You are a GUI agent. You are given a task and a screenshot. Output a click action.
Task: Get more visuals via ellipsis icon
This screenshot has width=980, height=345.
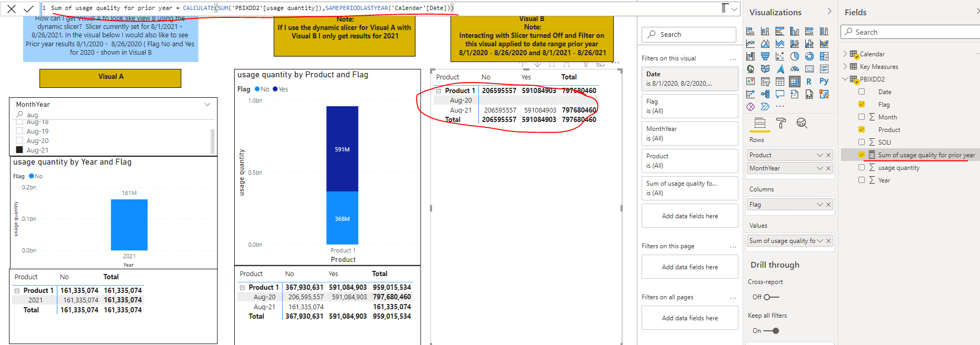[780, 107]
